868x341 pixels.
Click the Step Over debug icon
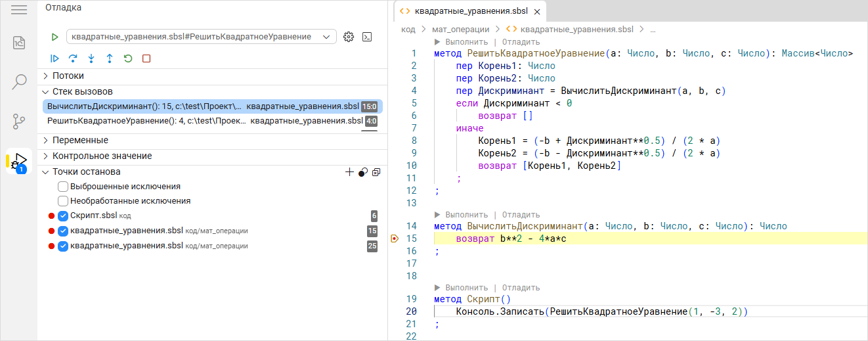[73, 58]
